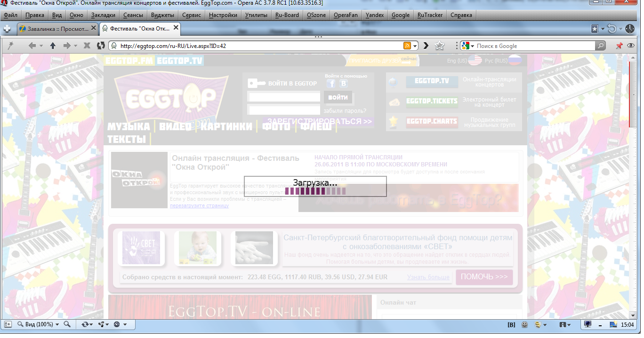Click the Go arrow next to address bar
Viewport: 644px width, 338px height.
[426, 46]
